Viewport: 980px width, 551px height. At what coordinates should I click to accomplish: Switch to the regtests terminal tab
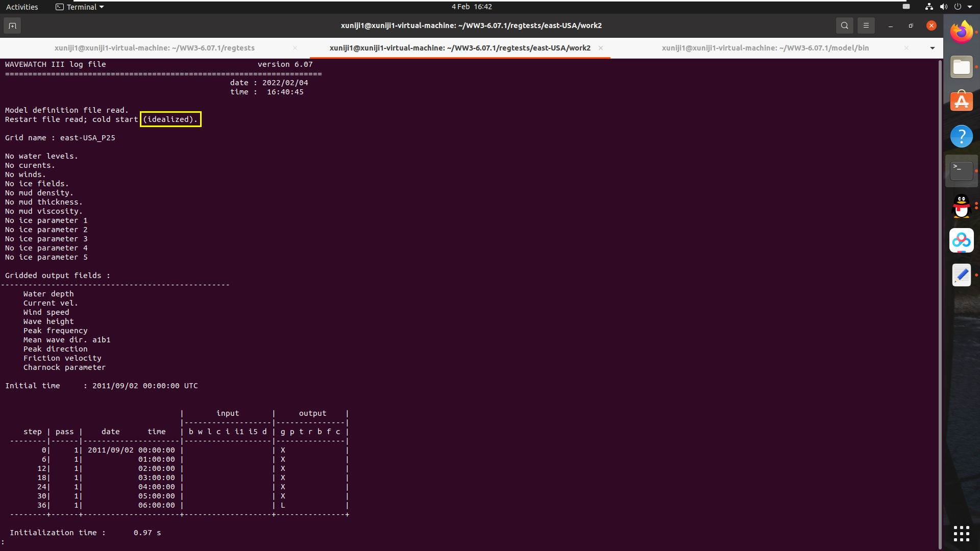tap(154, 48)
